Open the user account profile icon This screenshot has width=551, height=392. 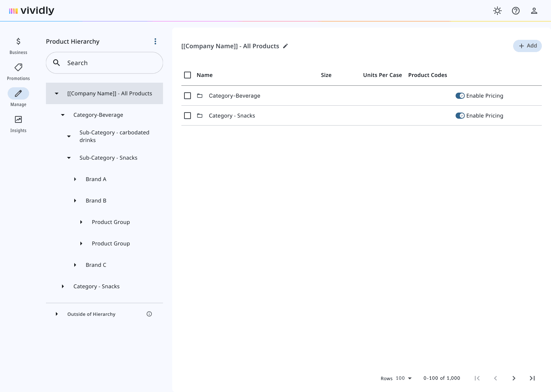[x=534, y=11]
